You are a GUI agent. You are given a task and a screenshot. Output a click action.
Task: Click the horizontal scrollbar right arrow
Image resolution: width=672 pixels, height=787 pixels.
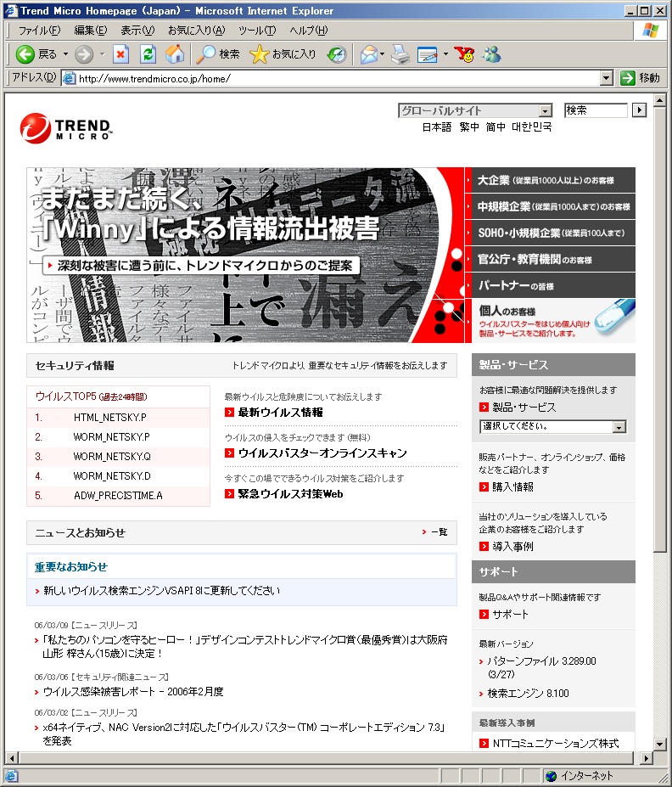click(647, 758)
